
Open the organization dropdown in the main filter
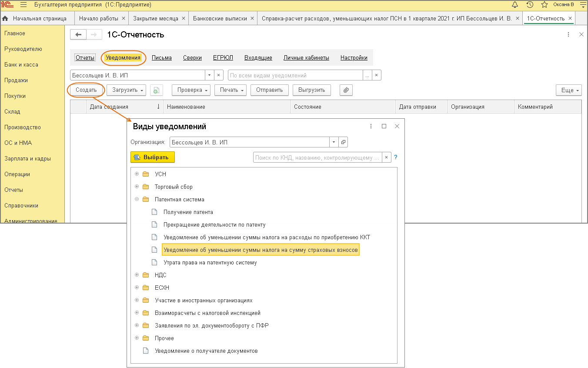point(210,75)
